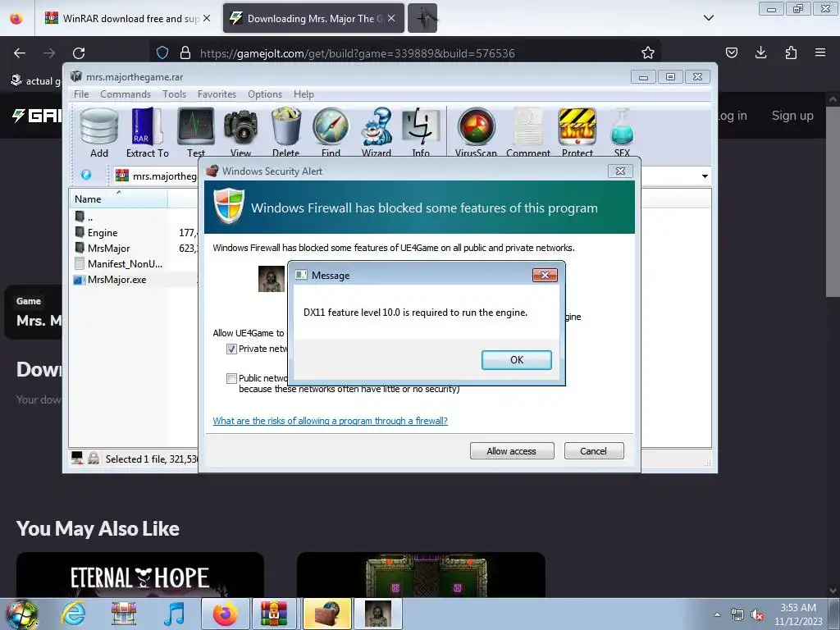Start VirusScan on the archive
The width and height of the screenshot is (840, 630).
pyautogui.click(x=476, y=133)
